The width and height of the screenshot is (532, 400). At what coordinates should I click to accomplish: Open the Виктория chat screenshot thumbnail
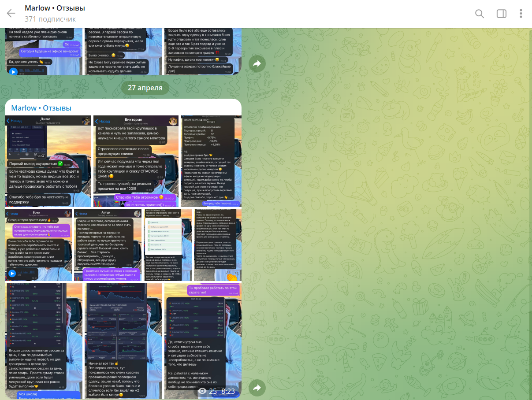(136, 161)
